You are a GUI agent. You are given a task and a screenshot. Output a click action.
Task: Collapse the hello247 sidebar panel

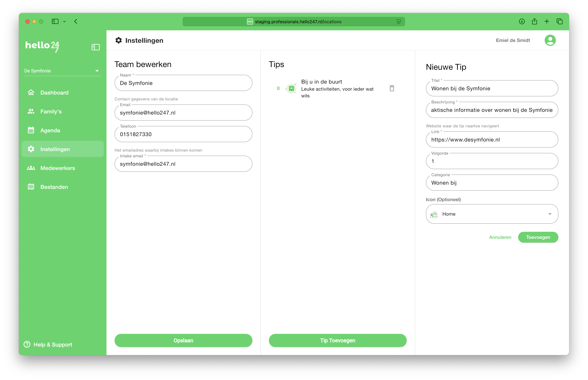pyautogui.click(x=96, y=47)
